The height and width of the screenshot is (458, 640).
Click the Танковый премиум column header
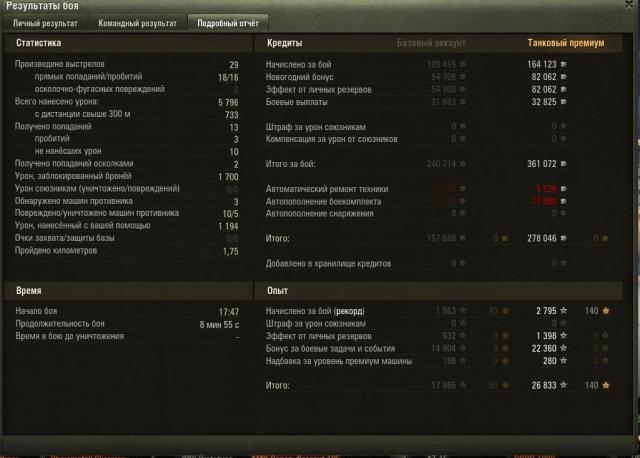tap(565, 43)
